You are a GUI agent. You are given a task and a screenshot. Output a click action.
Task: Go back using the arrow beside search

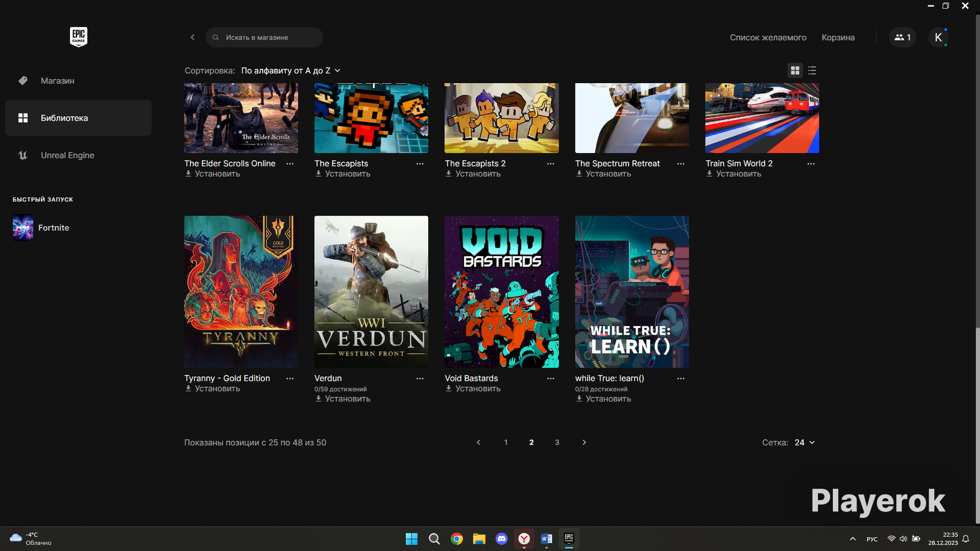192,37
